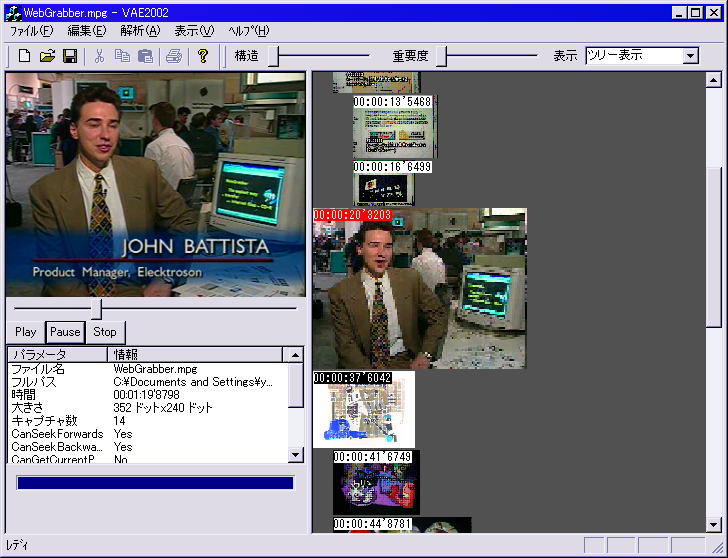Open the ヘルプ(H) menu

click(x=249, y=31)
